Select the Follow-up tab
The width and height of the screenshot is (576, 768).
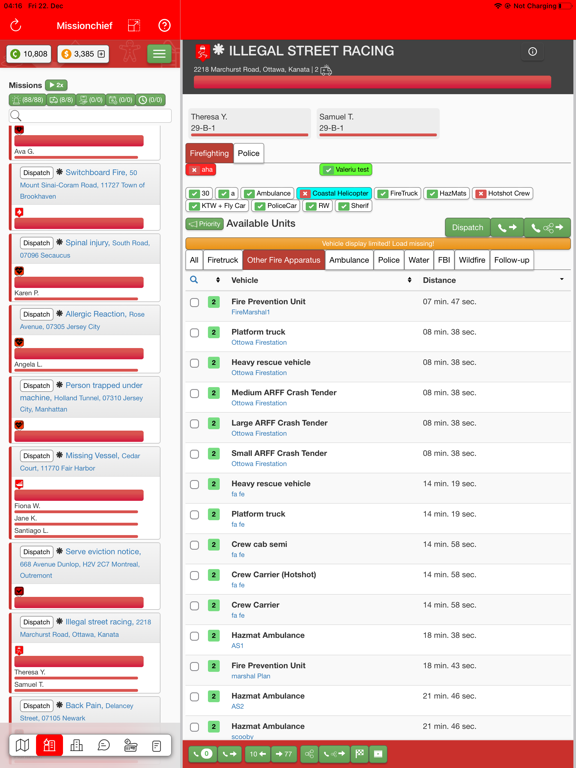pos(512,260)
